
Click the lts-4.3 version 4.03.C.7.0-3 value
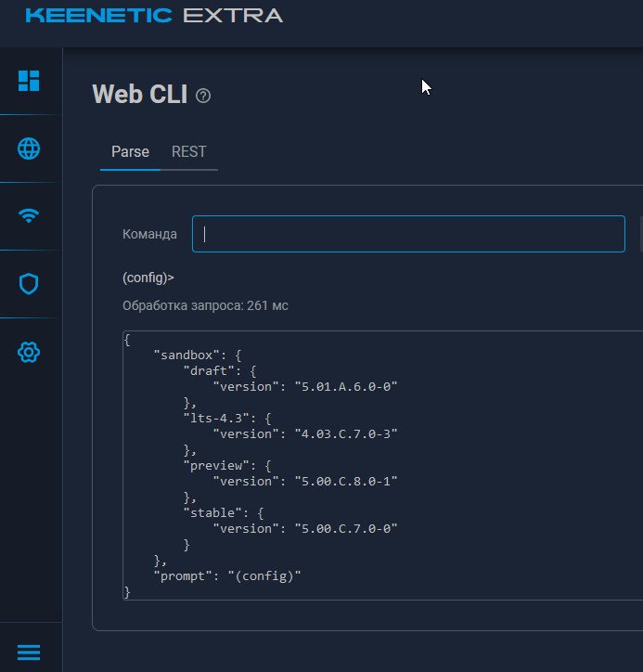coord(345,433)
